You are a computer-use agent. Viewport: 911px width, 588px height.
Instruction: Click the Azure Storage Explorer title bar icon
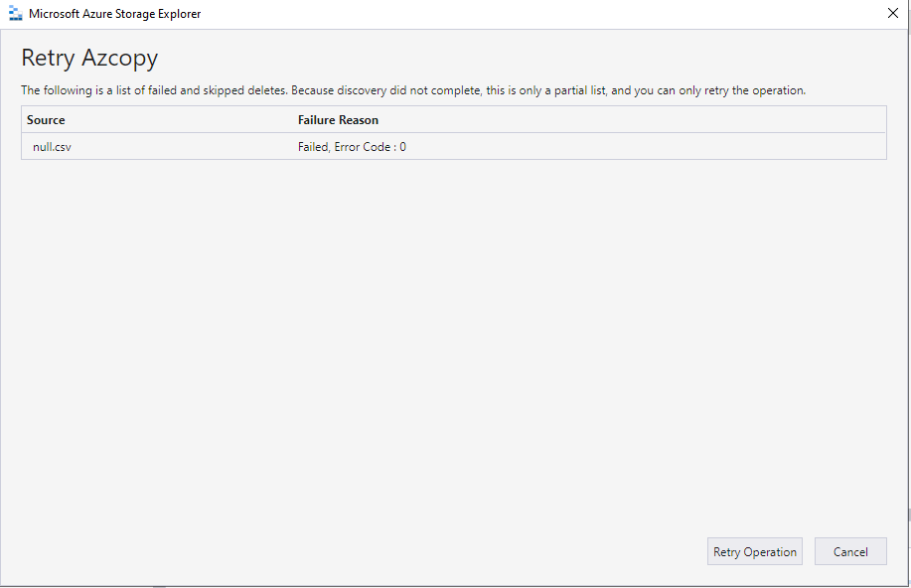tap(15, 13)
